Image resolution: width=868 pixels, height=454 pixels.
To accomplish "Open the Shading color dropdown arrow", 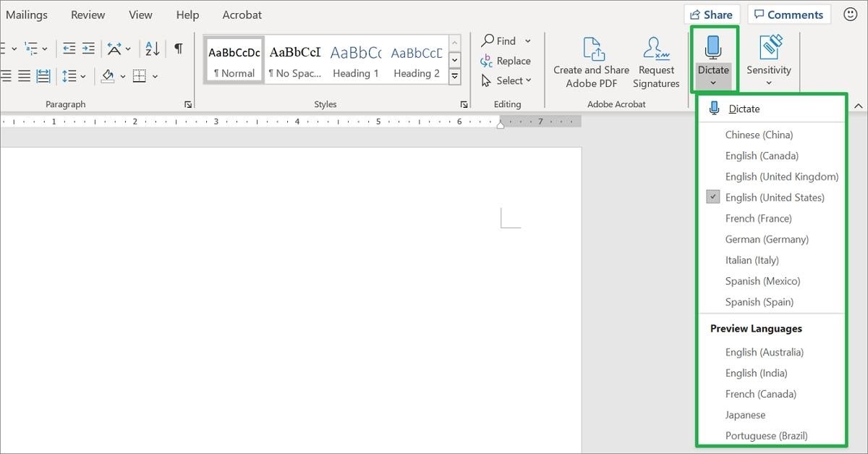I will coord(122,76).
